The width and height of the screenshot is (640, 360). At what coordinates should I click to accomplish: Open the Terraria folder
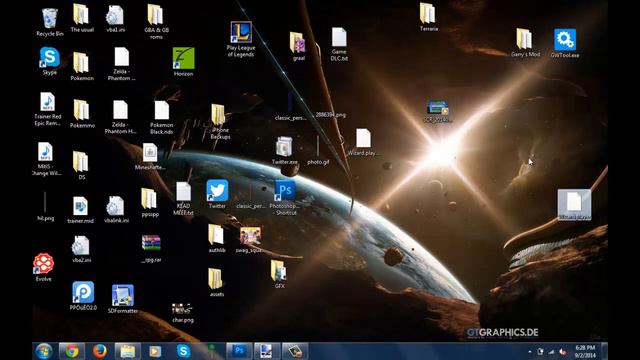click(428, 17)
